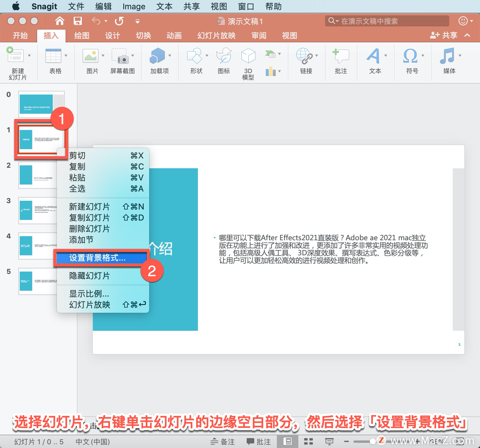
Task: Click the SmartArt icon
Action: click(x=270, y=54)
